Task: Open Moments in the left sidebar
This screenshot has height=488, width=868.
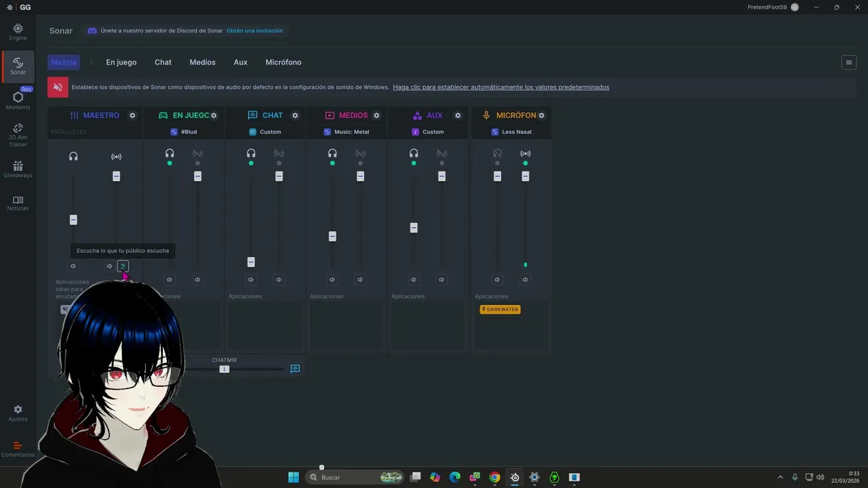Action: click(18, 100)
